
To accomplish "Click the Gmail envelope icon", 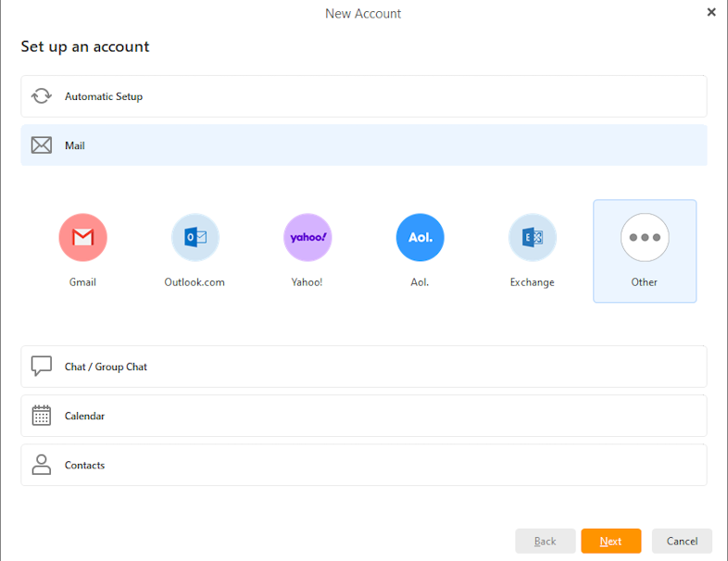I will [82, 237].
